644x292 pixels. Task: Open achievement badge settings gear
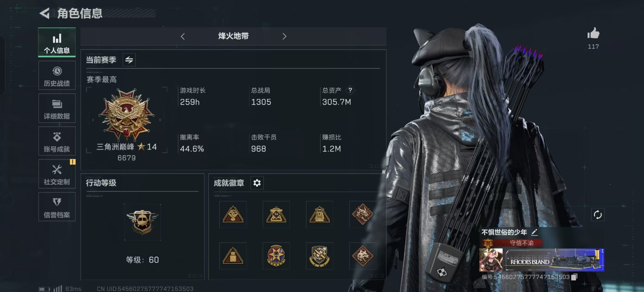coord(257,183)
